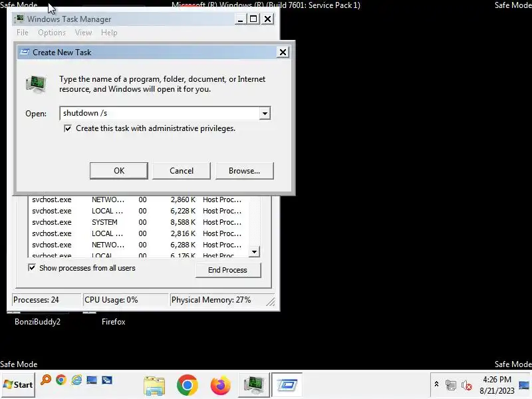Select the Firefox desktop shortcut label

113,322
